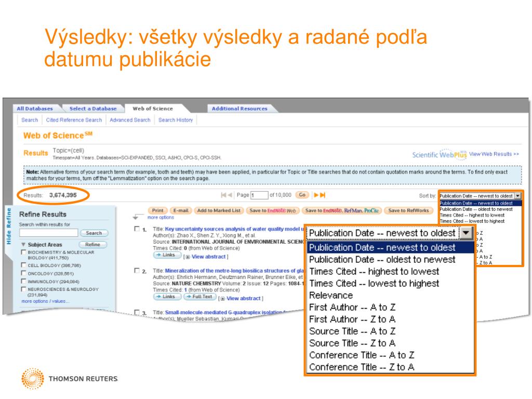Select Conference Title A to Z option
This screenshot has width=532, height=399.
362,355
